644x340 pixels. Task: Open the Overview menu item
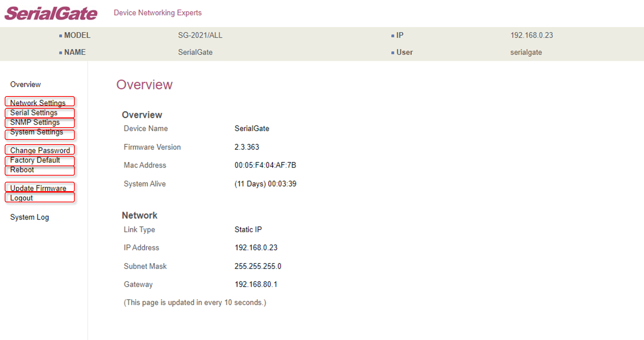[25, 85]
